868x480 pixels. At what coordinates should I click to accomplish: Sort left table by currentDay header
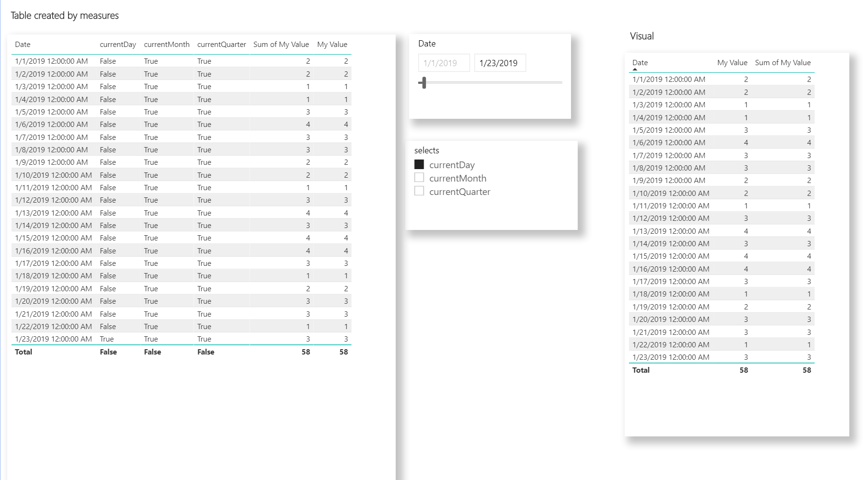tap(118, 45)
